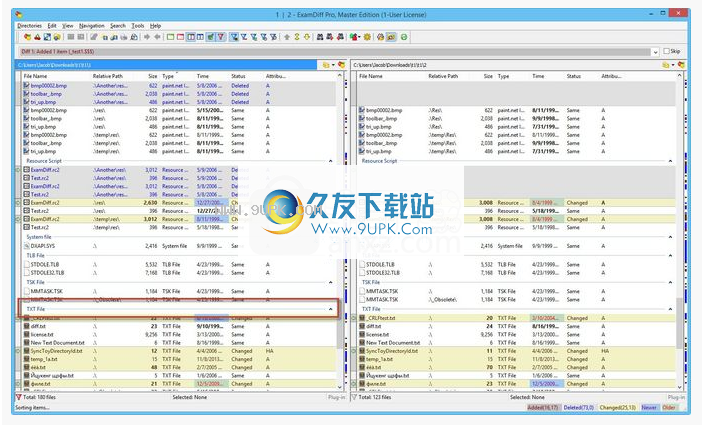Open left pane folder history dropdown
Viewport: 702px width, 425px height.
coord(333,65)
